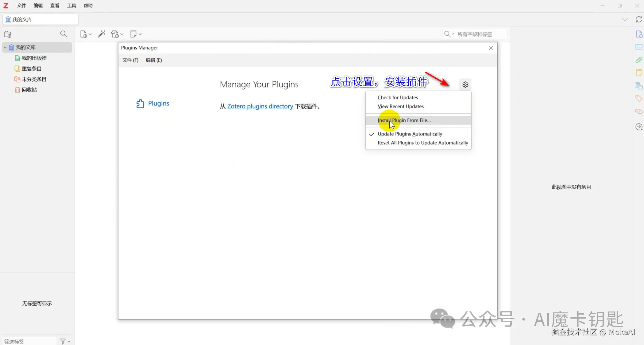The height and width of the screenshot is (345, 644).
Task: Open the new item dropdown arrow
Action: [90, 34]
